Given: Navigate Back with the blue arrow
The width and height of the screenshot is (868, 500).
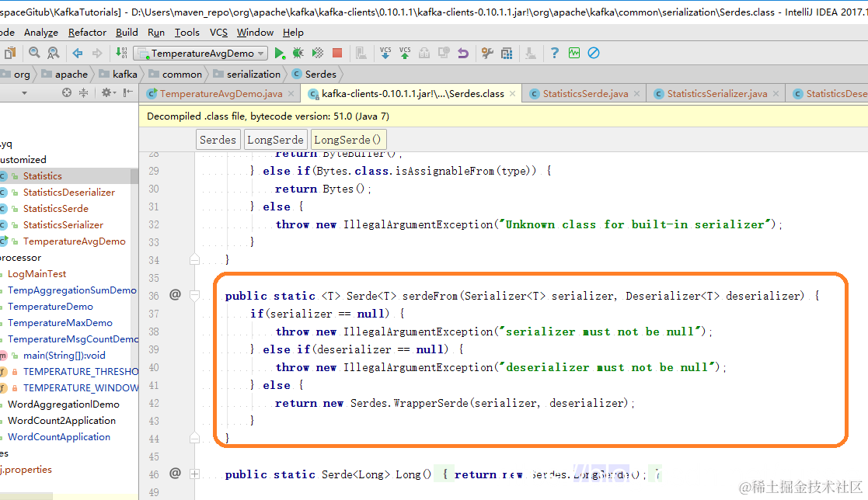Looking at the screenshot, I should pos(78,53).
